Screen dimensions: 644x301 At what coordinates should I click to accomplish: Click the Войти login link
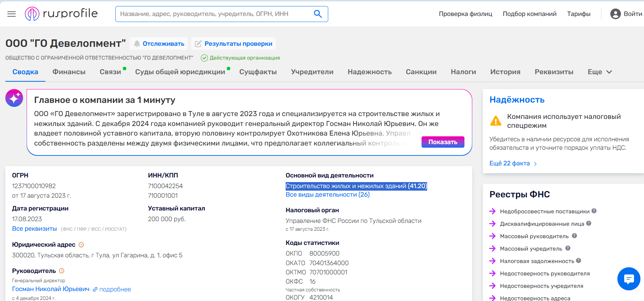pos(633,14)
